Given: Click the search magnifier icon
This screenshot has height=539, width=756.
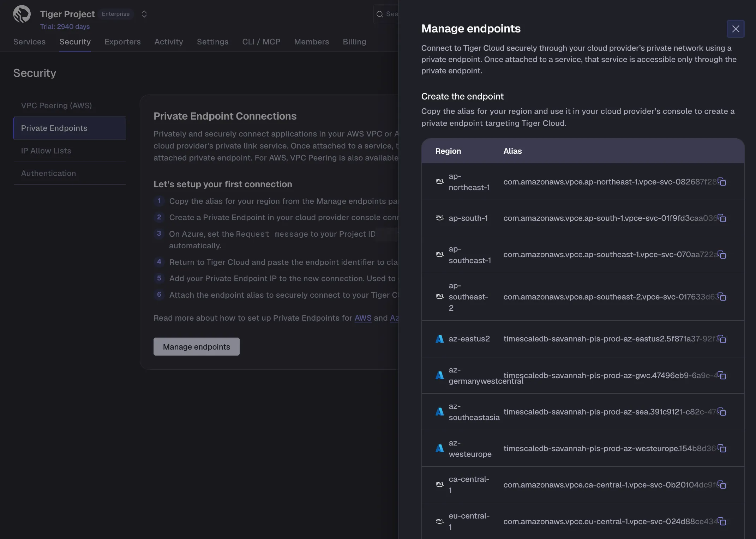Looking at the screenshot, I should [x=380, y=14].
